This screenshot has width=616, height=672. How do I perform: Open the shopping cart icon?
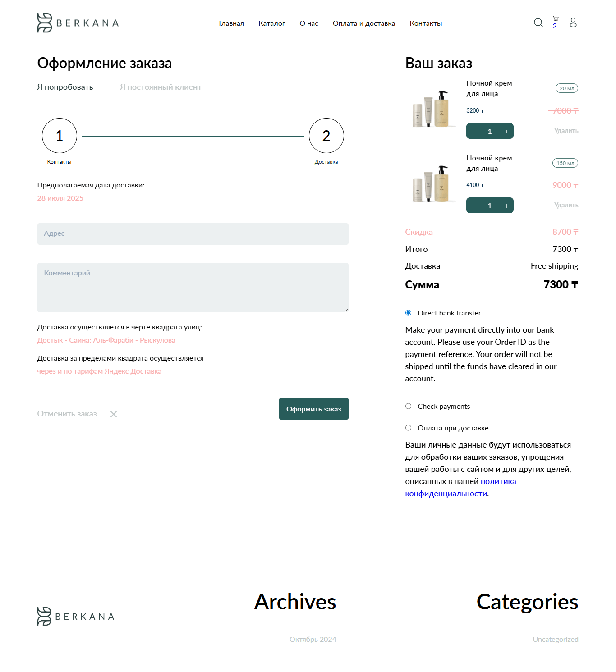tap(556, 19)
